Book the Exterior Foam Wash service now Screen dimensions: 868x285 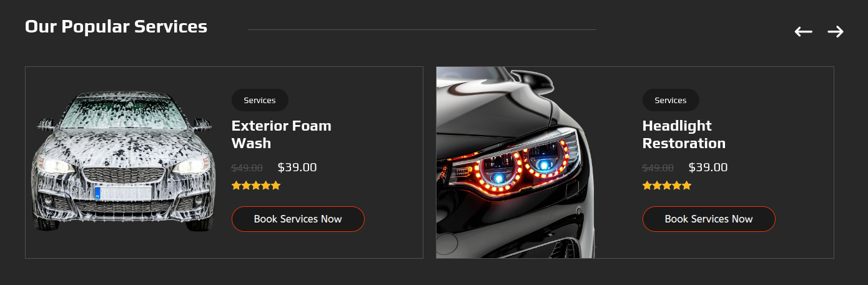tap(298, 219)
